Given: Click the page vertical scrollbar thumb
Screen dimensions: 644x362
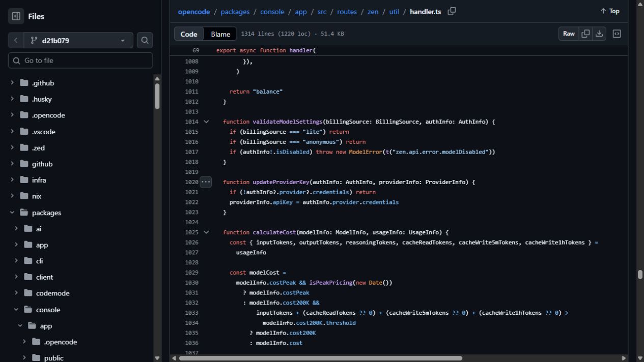Looking at the screenshot, I should coord(640,275).
